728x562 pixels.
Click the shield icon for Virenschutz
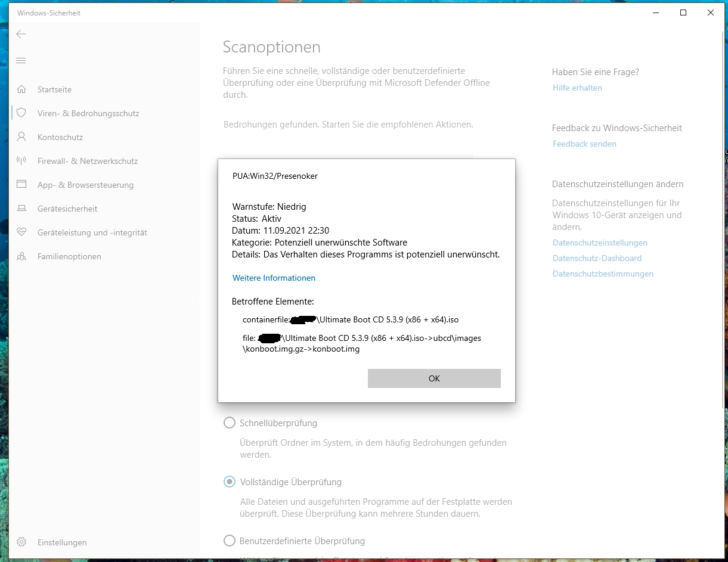[22, 113]
